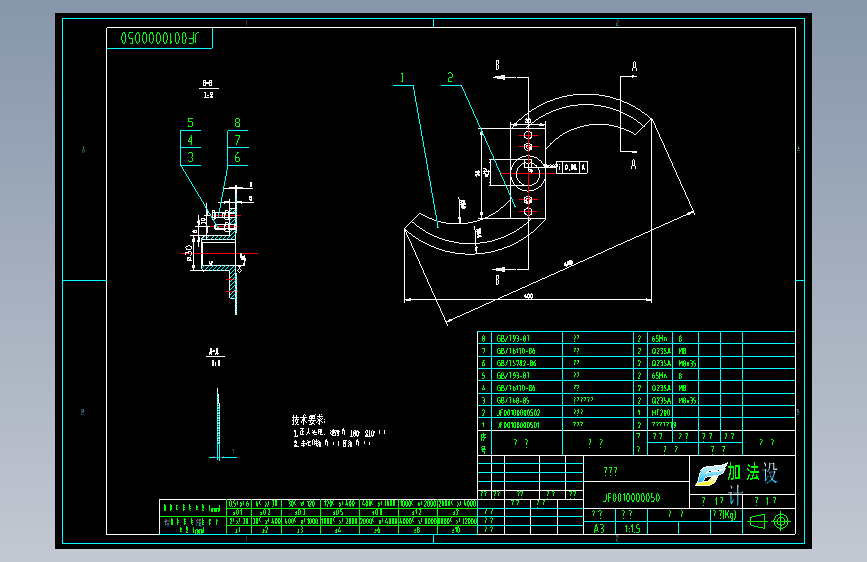
Task: Click balloon number 3 in the B-B section
Action: [x=190, y=157]
